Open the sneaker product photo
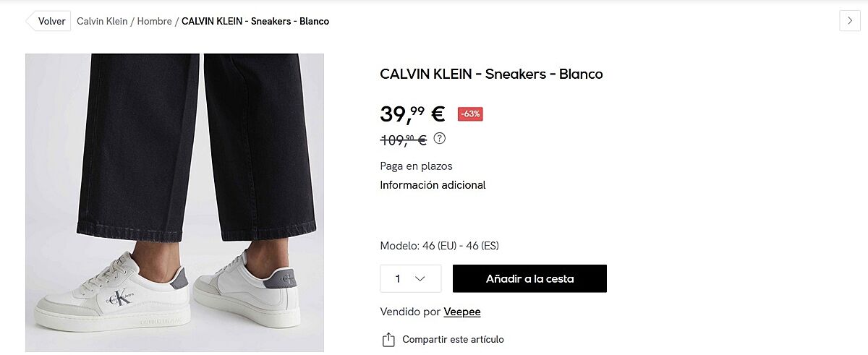This screenshot has width=868, height=355. (x=174, y=202)
